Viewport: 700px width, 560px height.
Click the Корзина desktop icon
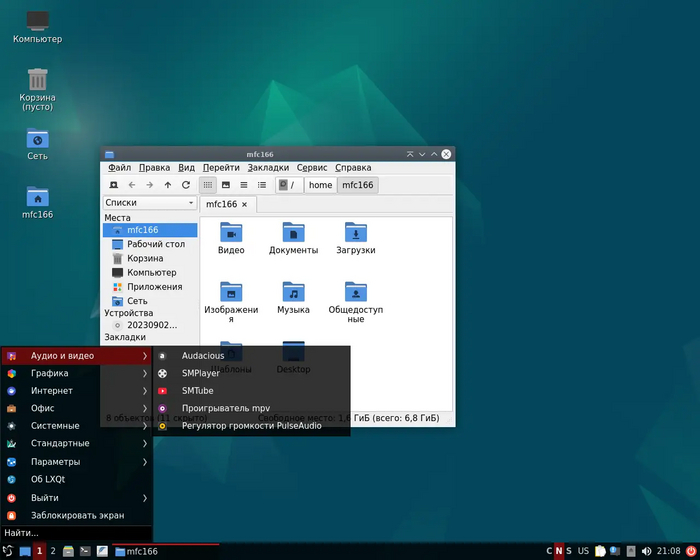pyautogui.click(x=38, y=79)
